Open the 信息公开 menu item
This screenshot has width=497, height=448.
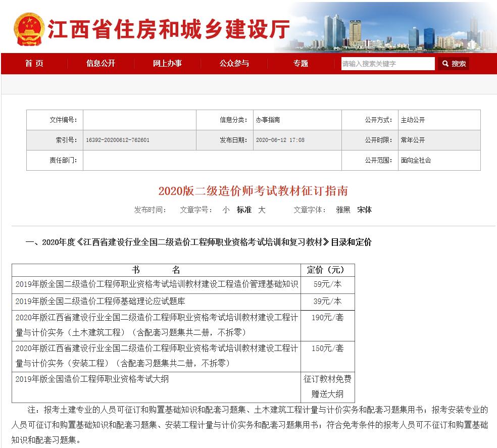(101, 64)
